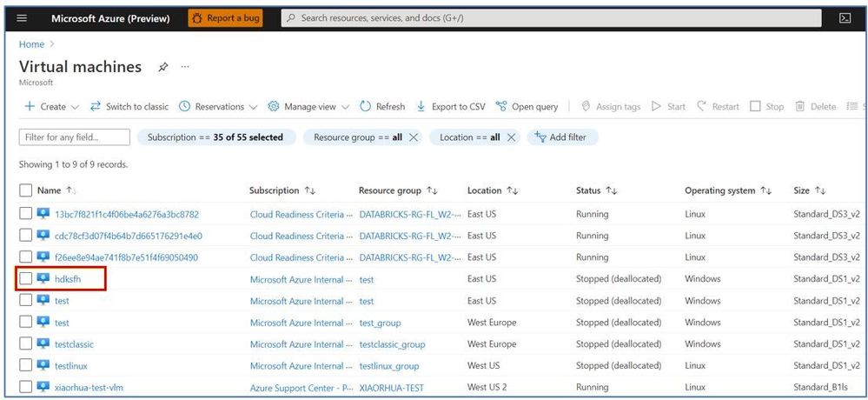Open the test_group resource group link
This screenshot has width=868, height=400.
pos(380,323)
